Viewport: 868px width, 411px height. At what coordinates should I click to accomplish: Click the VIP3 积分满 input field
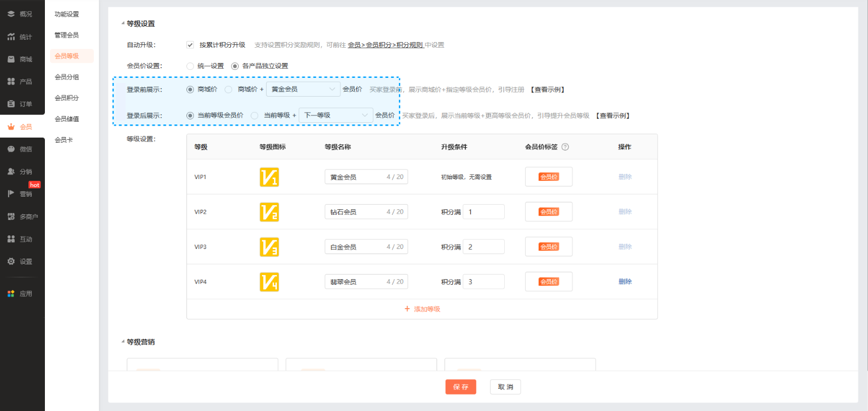pyautogui.click(x=483, y=247)
